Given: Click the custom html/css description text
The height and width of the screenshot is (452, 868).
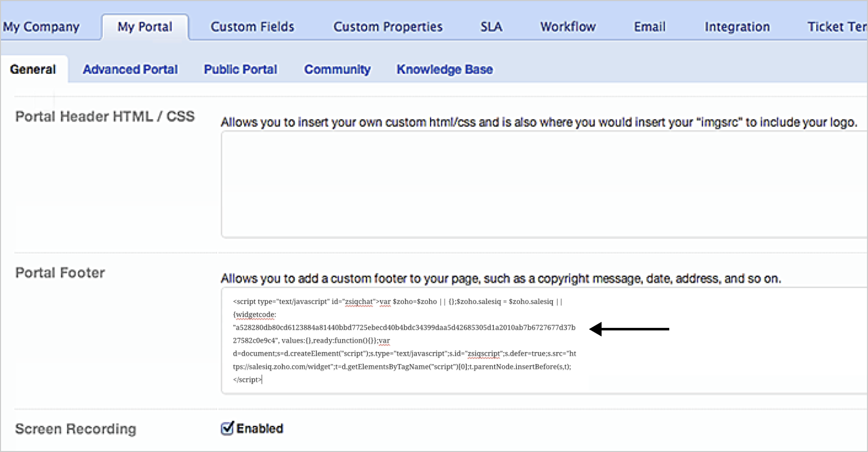Looking at the screenshot, I should pyautogui.click(x=539, y=122).
